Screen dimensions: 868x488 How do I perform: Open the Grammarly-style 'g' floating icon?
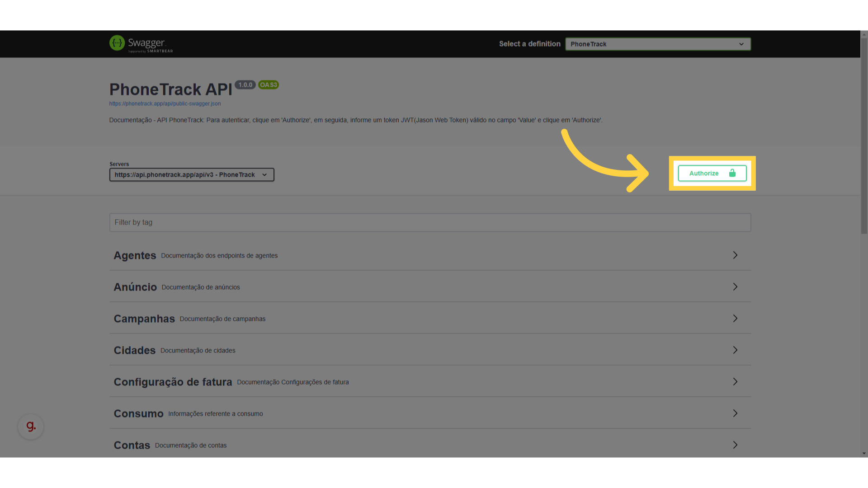point(31,427)
